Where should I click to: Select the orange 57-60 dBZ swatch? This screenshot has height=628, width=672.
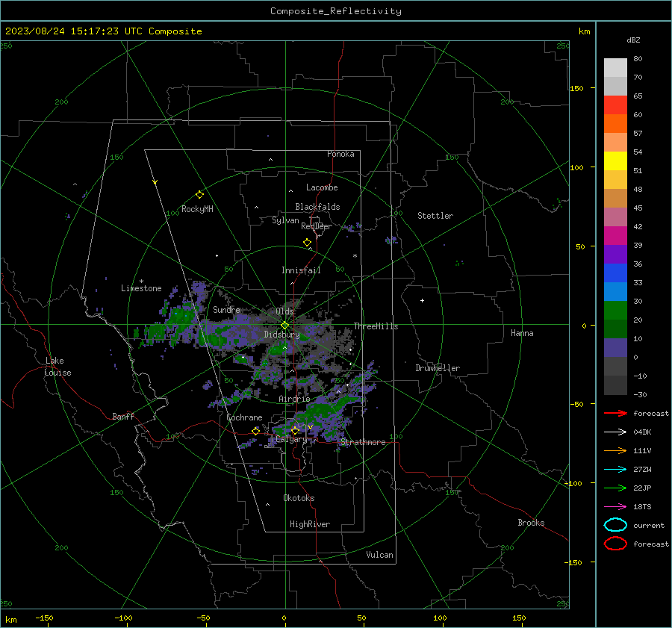click(x=615, y=124)
